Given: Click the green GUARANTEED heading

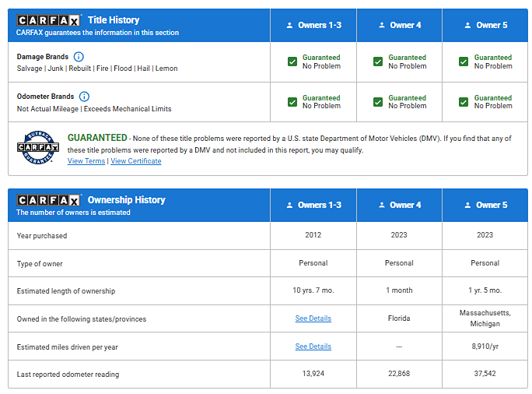Looking at the screenshot, I should [97, 138].
